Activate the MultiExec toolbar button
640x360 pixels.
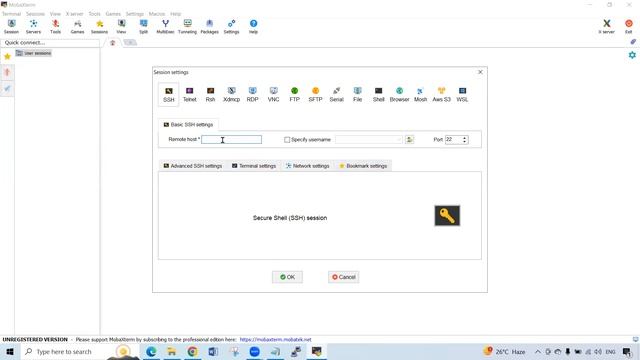165,27
